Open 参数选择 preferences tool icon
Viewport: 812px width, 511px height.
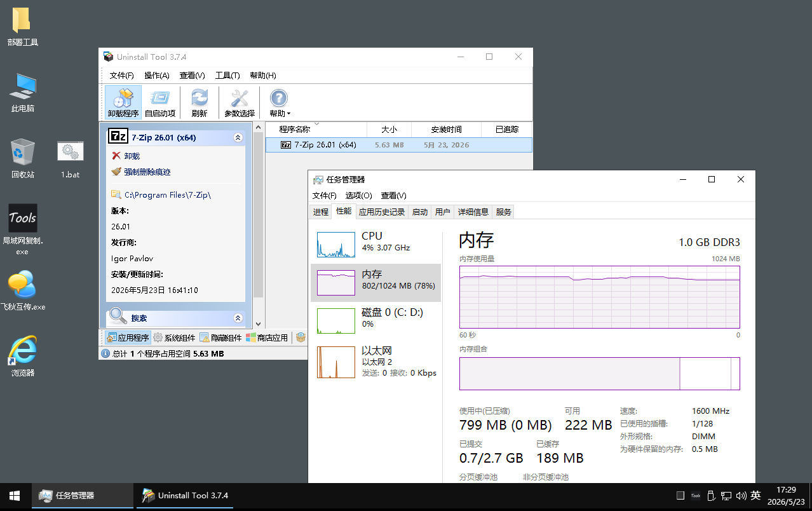pyautogui.click(x=240, y=102)
